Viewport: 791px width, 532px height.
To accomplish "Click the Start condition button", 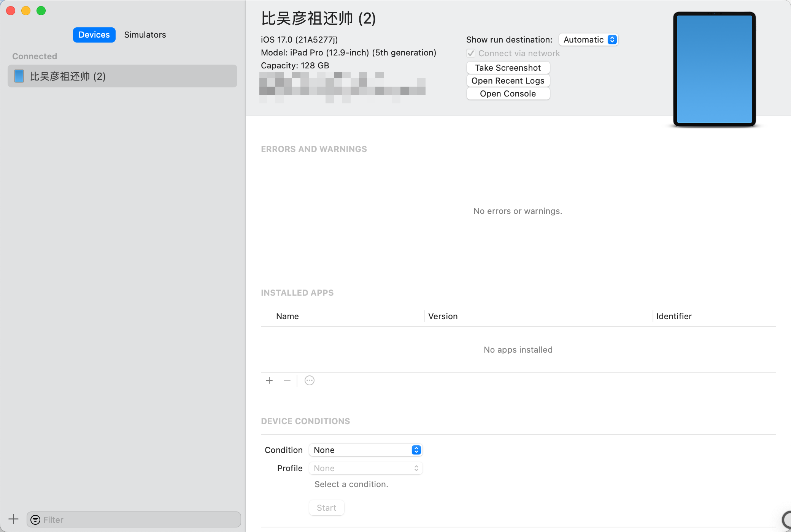I will [326, 508].
